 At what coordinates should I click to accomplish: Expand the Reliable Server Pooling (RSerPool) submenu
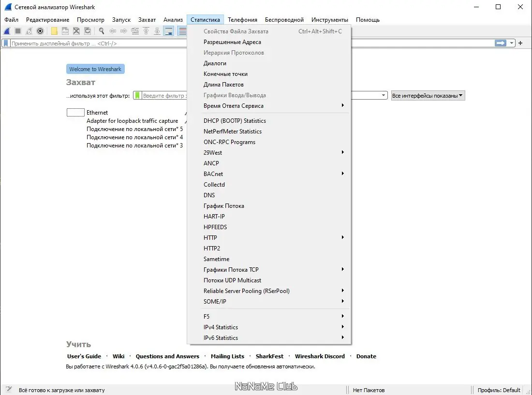pyautogui.click(x=269, y=291)
